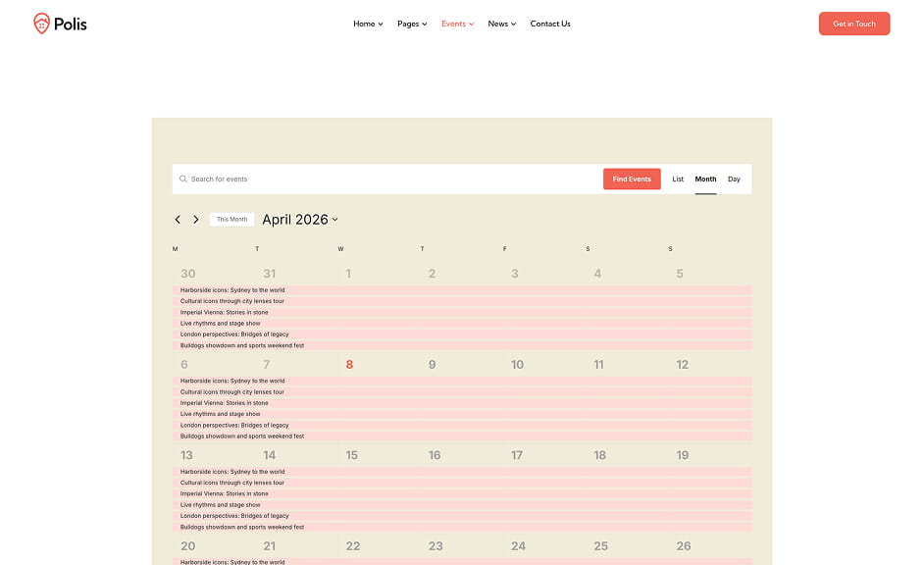Select day 30 in calendar

[188, 274]
